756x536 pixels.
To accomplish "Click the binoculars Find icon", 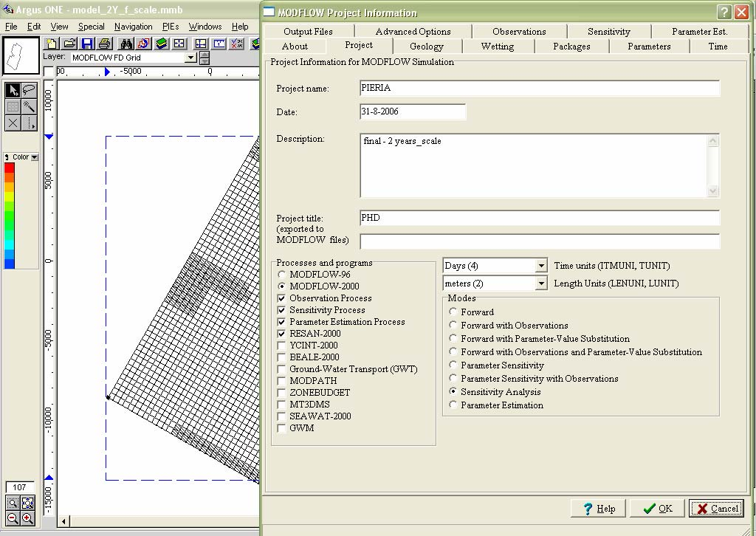I will 126,44.
